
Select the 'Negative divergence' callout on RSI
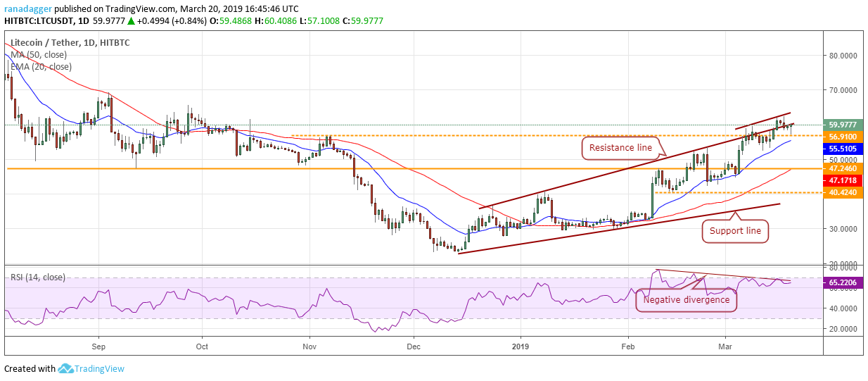[x=686, y=300]
